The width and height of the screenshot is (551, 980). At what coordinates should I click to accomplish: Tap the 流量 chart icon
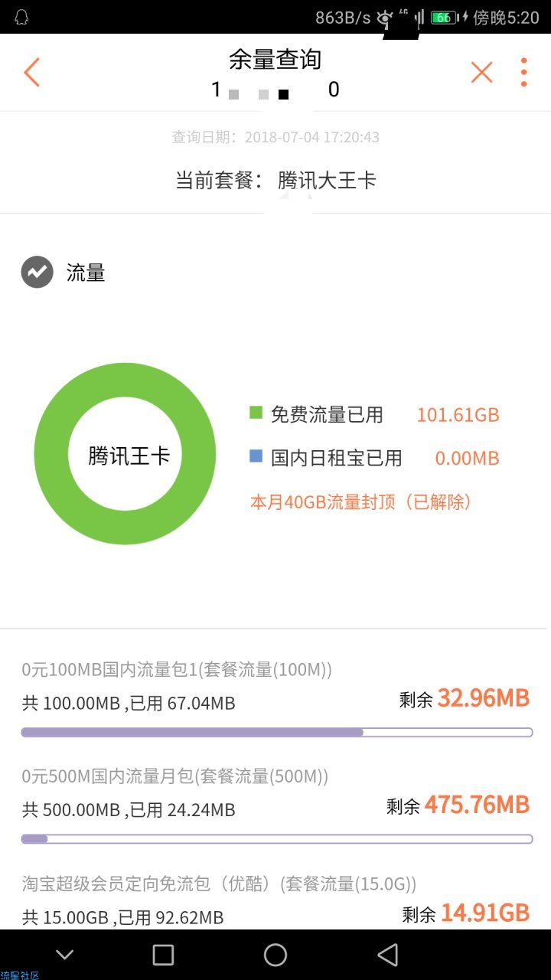[x=37, y=272]
